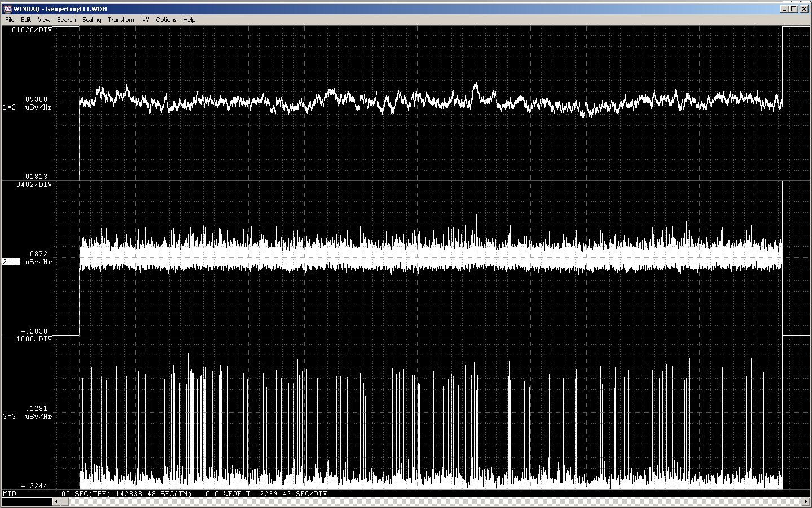
Task: Open the Transform menu
Action: 121,20
